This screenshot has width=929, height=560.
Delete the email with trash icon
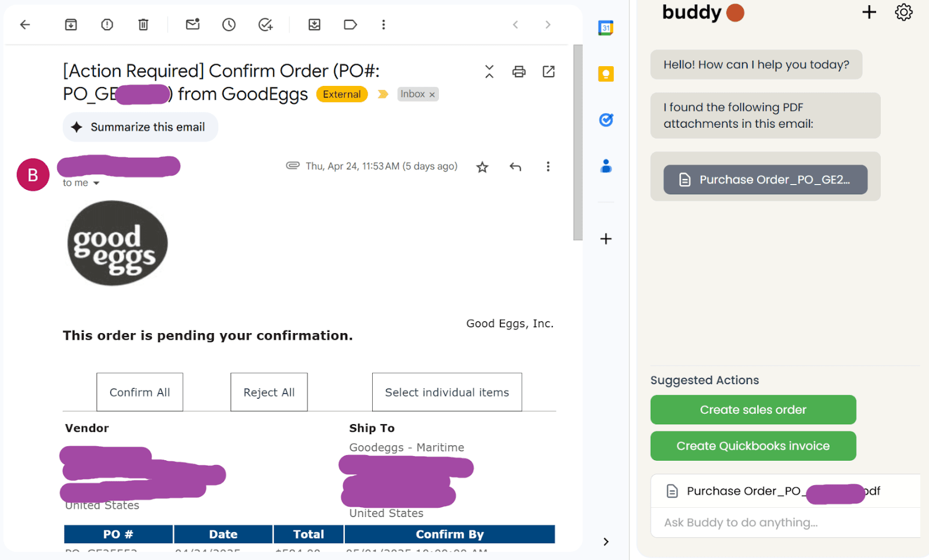coord(143,24)
